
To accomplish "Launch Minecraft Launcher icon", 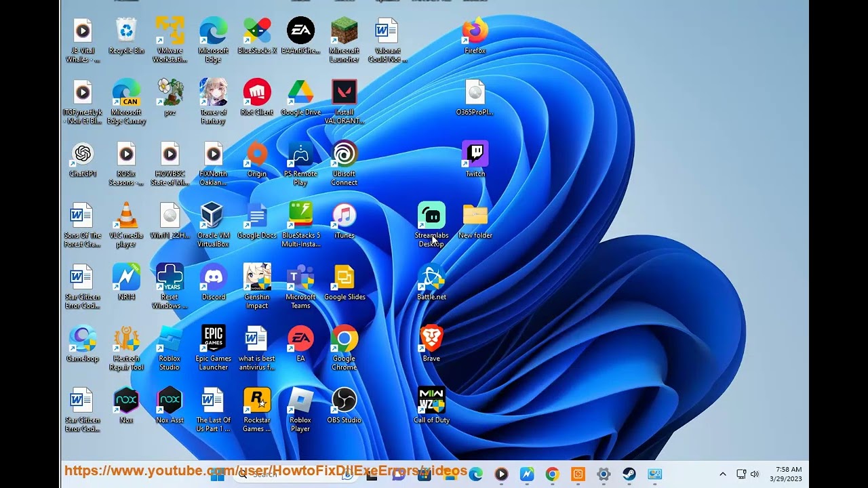I will click(x=344, y=41).
